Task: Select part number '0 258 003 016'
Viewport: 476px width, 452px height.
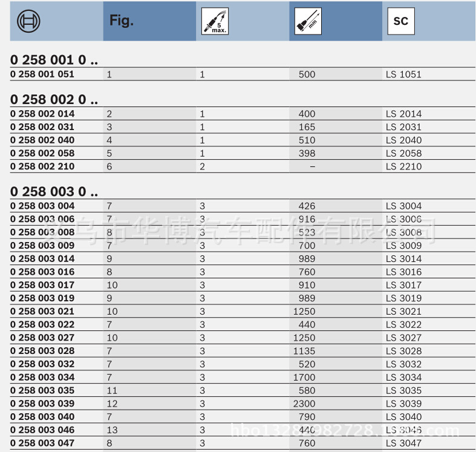Action: (x=42, y=272)
